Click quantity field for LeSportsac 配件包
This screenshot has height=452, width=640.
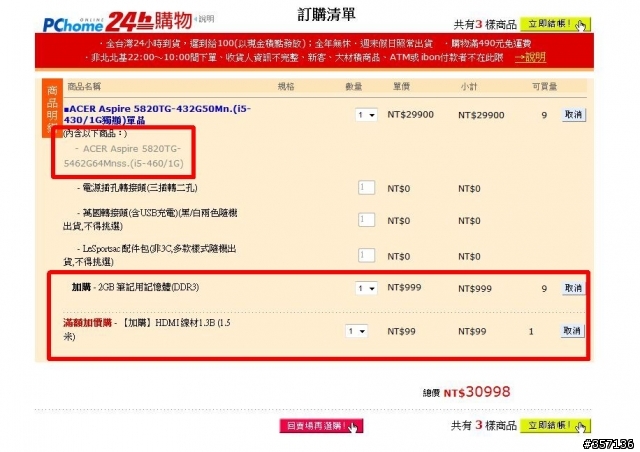coord(366,256)
